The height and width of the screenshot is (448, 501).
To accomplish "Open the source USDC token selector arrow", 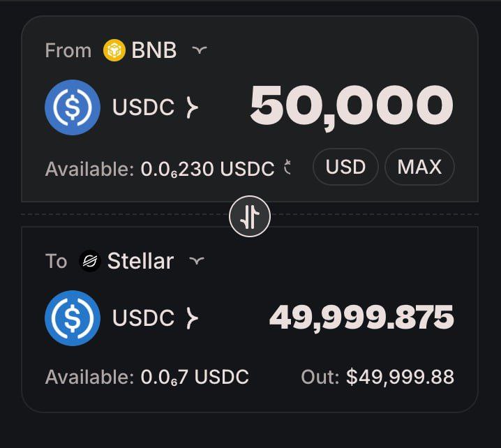I will 192,107.
